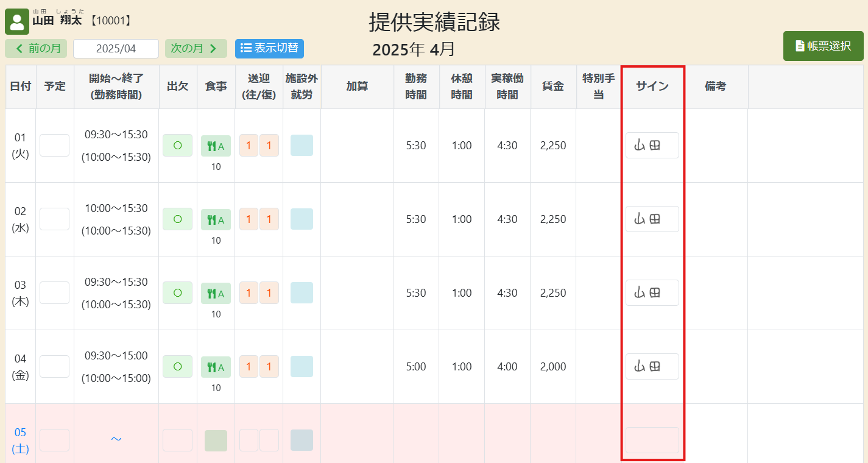Toggle attendance circle for April 04

point(177,367)
